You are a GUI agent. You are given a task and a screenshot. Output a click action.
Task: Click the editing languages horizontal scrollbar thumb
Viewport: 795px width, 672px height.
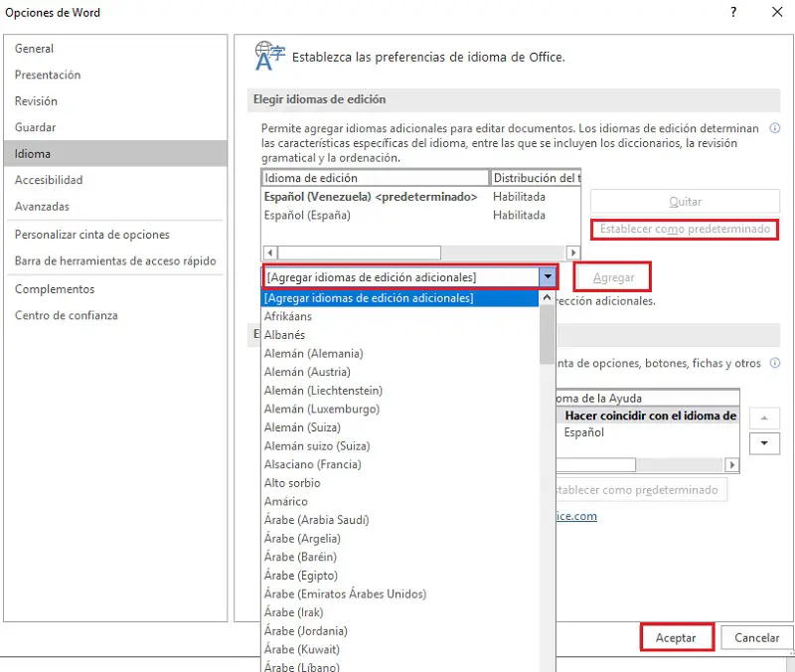tap(359, 252)
